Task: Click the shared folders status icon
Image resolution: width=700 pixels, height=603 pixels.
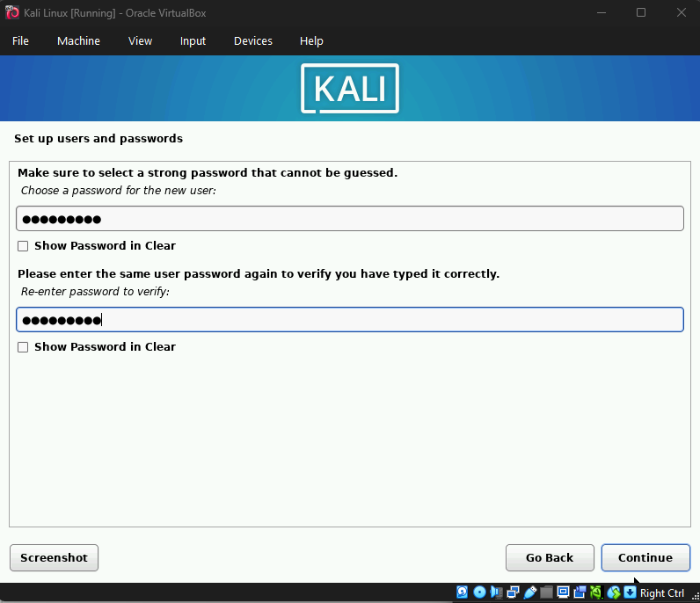Action: click(x=547, y=592)
